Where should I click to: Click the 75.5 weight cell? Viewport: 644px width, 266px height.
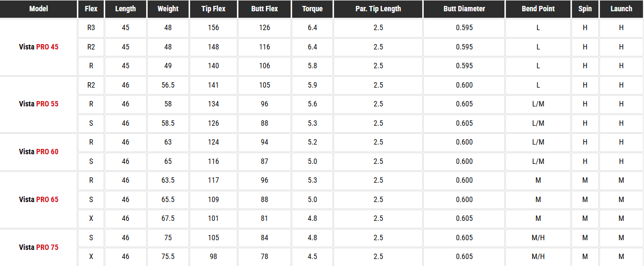168,257
